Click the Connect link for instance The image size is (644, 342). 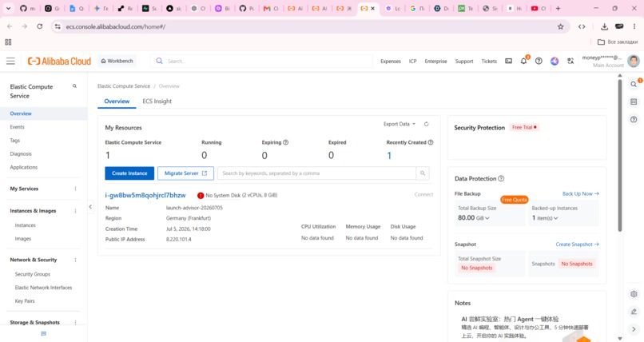click(423, 194)
